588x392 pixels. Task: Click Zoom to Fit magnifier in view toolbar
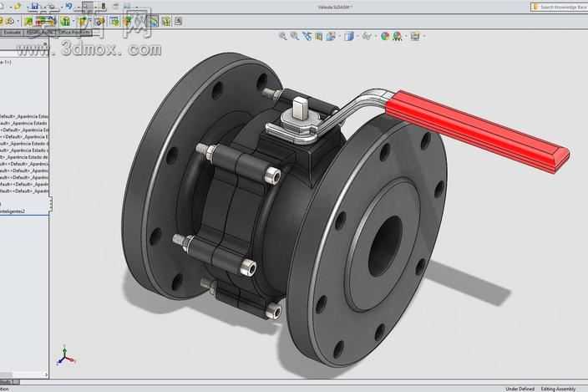coord(283,36)
